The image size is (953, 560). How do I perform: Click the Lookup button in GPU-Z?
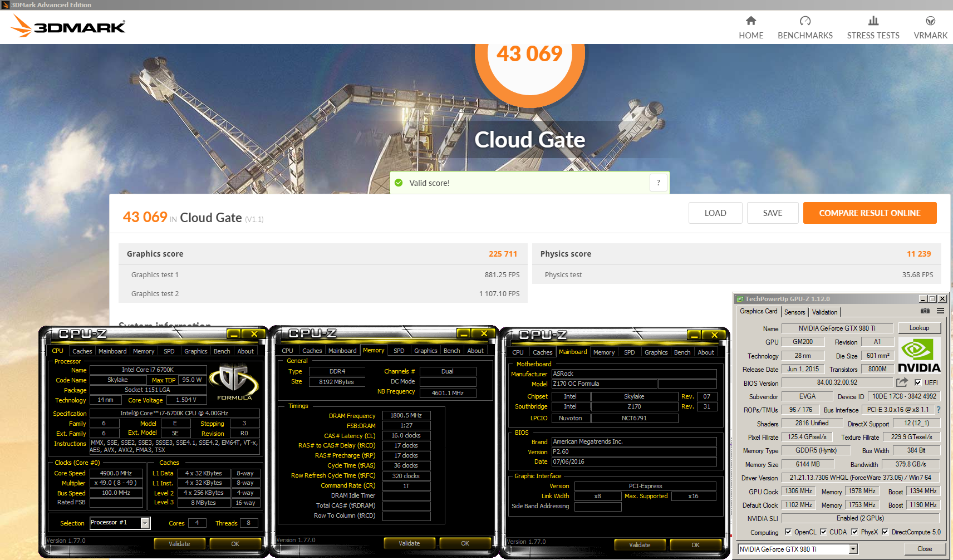919,328
